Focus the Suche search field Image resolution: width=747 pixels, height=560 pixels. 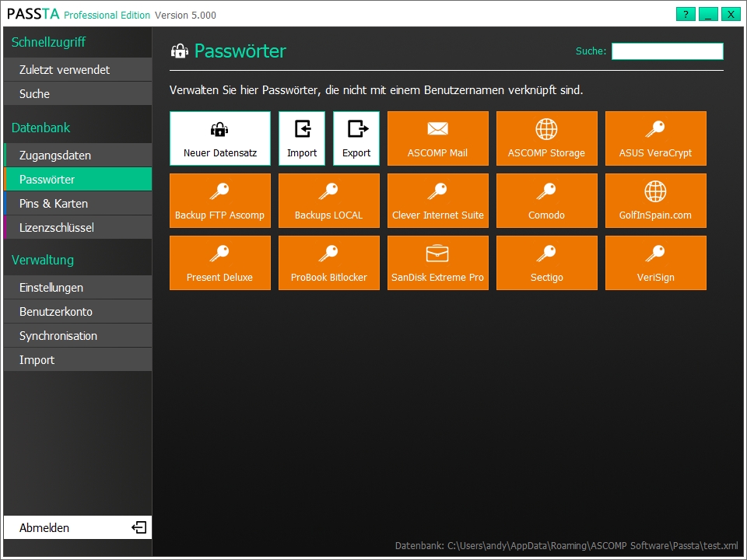[667, 51]
